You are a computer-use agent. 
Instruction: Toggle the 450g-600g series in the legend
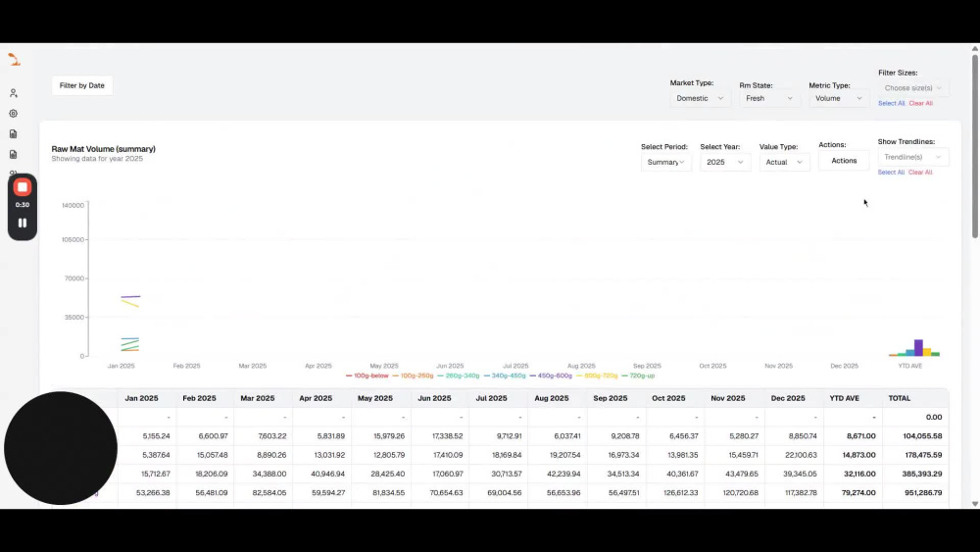point(551,376)
